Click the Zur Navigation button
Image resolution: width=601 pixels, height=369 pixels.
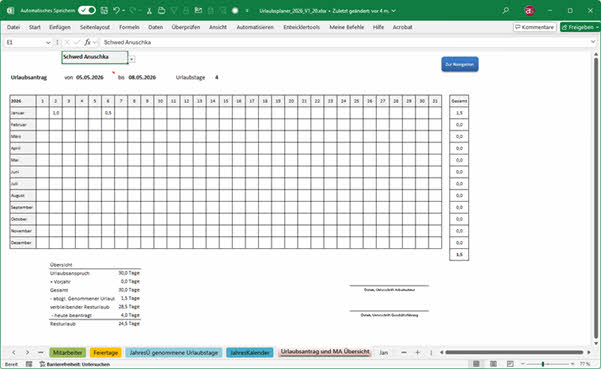pyautogui.click(x=460, y=64)
